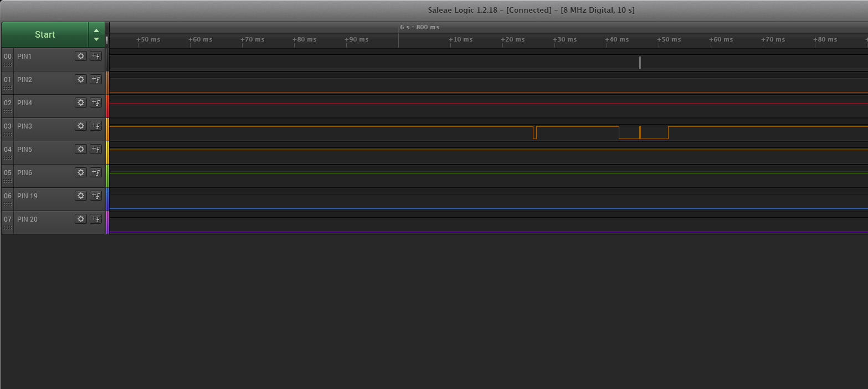This screenshot has height=389, width=868.
Task: Open settings gear for PIN3 channel
Action: click(81, 126)
